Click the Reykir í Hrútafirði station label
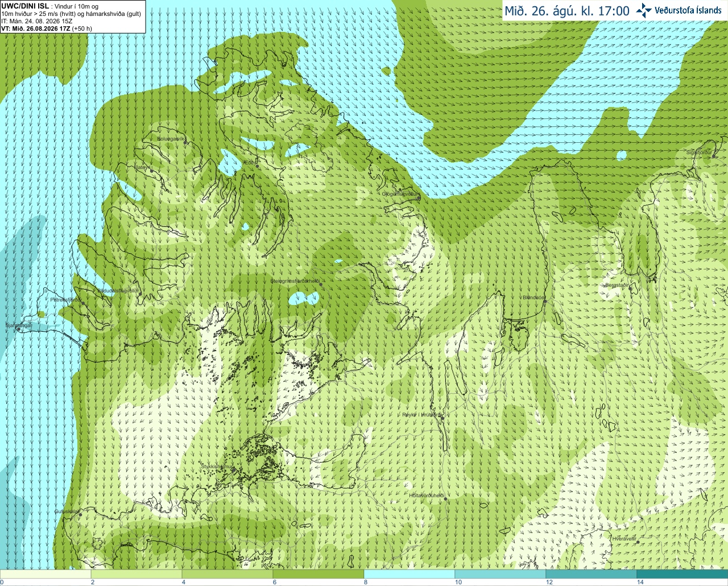Screen dimensions: 728x586 [421, 415]
